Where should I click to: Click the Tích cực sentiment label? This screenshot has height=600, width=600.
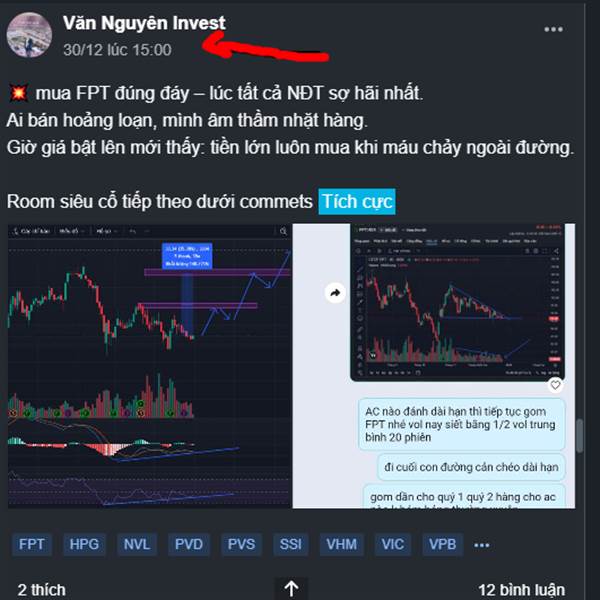(357, 202)
